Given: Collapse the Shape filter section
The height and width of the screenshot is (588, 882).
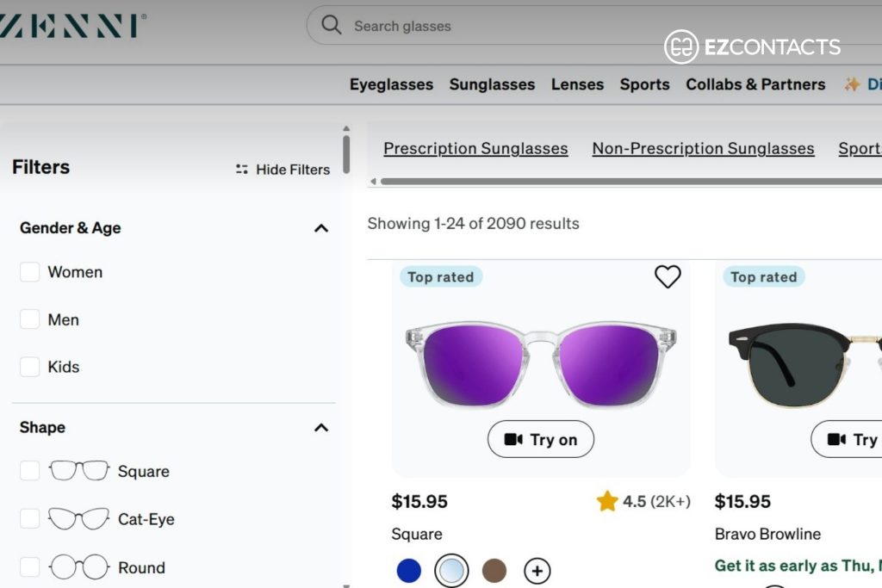Looking at the screenshot, I should (320, 428).
